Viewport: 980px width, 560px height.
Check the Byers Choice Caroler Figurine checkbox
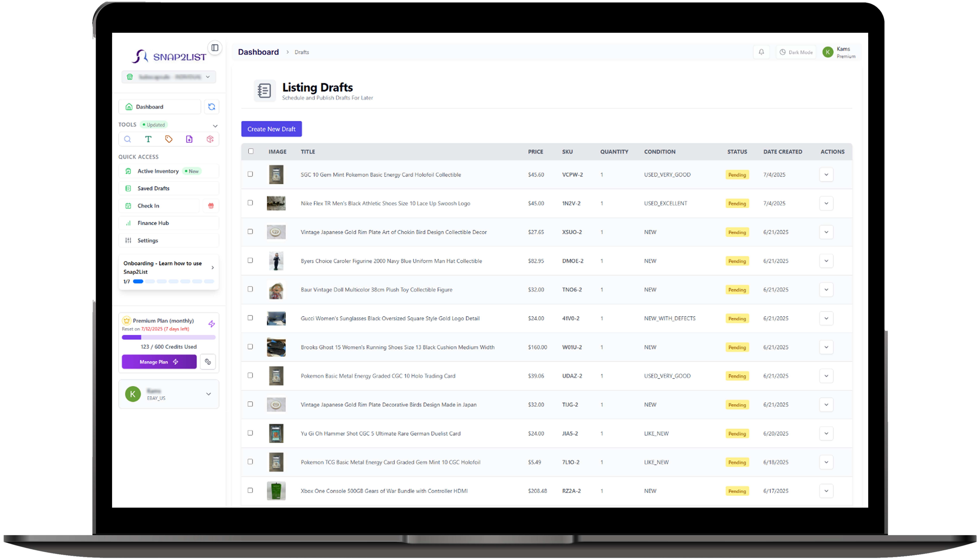250,260
